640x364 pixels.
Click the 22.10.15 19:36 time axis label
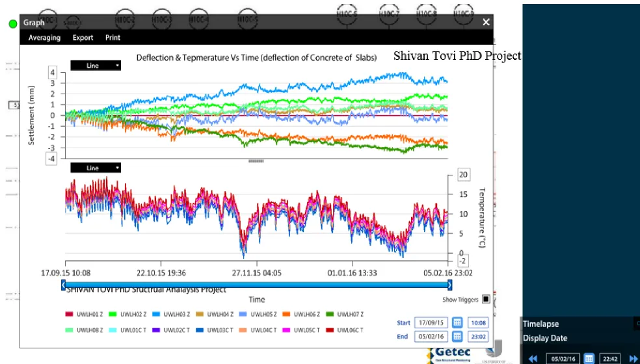[x=161, y=272]
